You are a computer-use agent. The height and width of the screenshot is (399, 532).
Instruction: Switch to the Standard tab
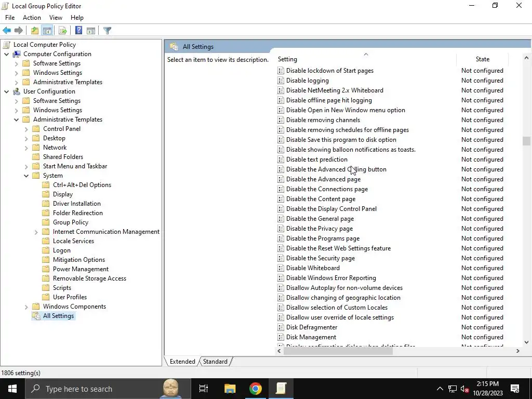[x=215, y=362]
